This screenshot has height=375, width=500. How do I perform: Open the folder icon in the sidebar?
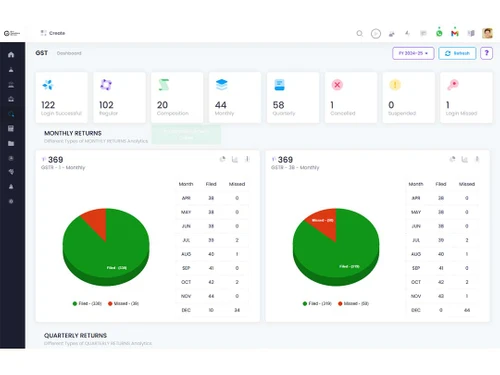point(11,143)
